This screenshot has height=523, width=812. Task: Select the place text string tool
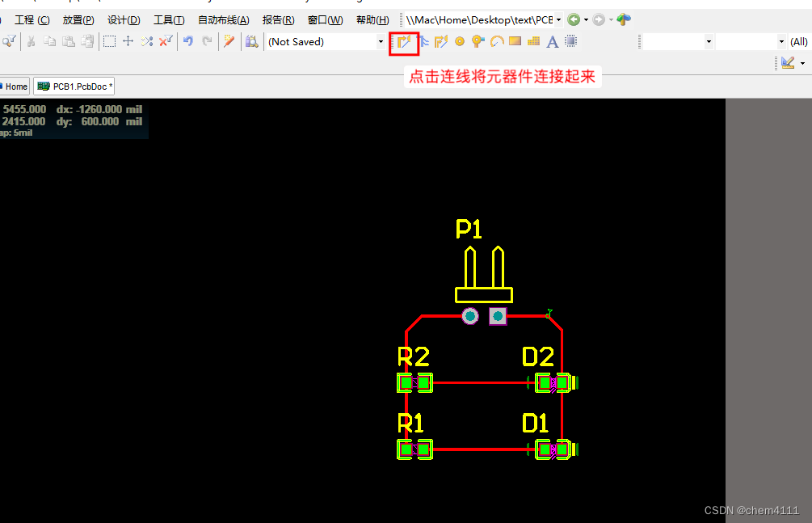tap(553, 41)
